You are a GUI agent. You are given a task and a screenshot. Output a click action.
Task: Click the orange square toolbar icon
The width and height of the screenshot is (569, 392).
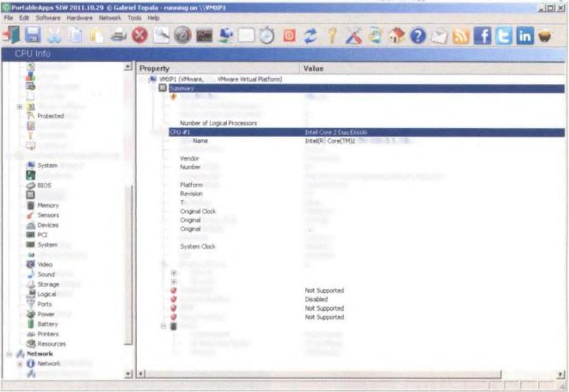click(289, 36)
